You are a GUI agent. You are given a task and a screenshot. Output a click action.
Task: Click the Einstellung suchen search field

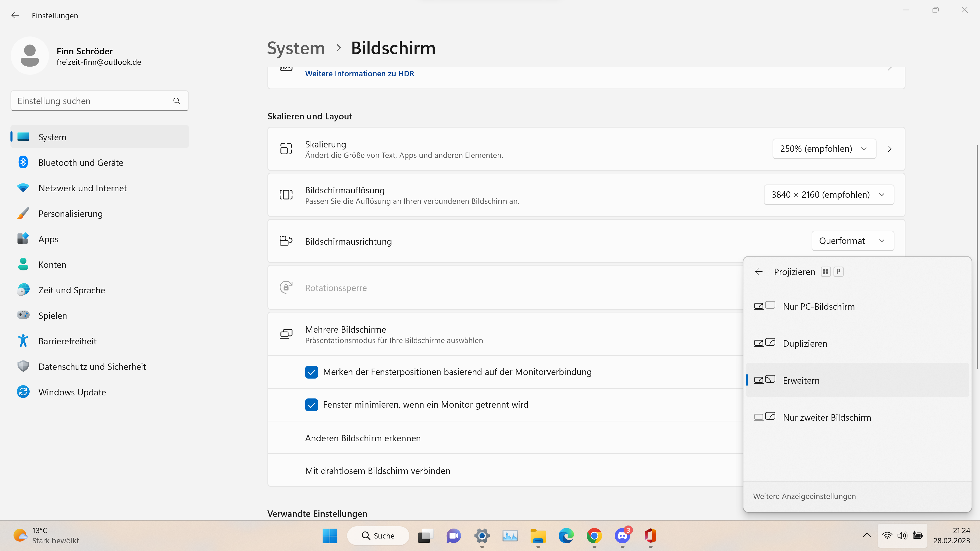pyautogui.click(x=91, y=101)
